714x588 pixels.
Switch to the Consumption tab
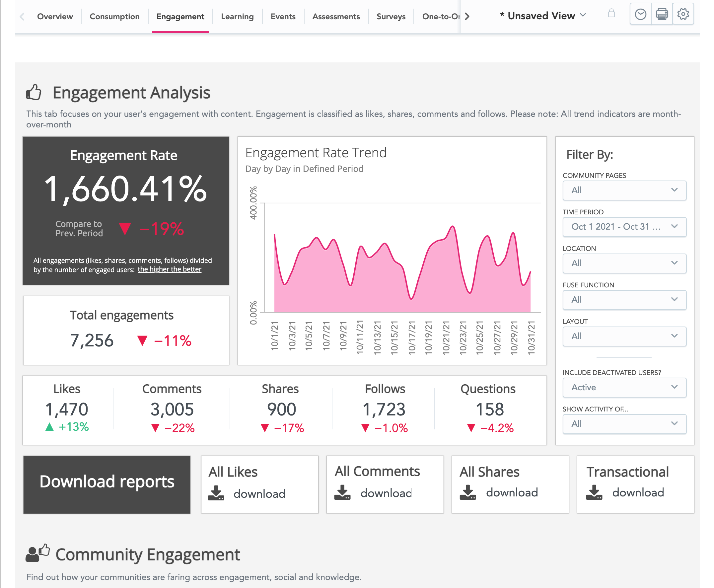[114, 17]
